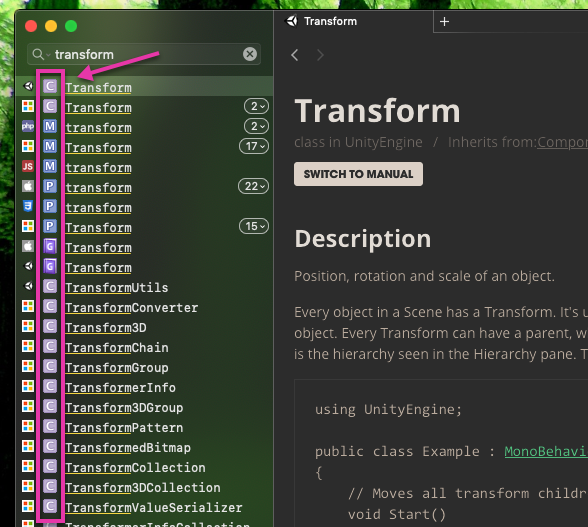
Task: Click the Class icon beside TransformedBitmap
Action: [50, 446]
